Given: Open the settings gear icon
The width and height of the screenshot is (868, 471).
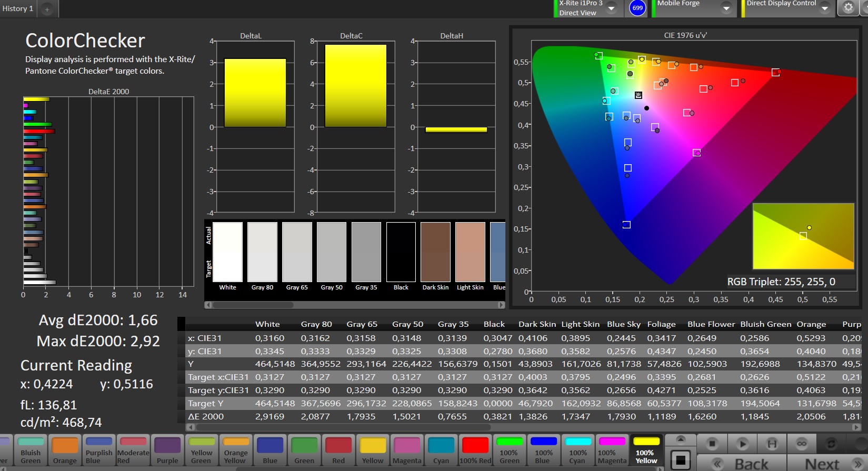Looking at the screenshot, I should point(848,8).
